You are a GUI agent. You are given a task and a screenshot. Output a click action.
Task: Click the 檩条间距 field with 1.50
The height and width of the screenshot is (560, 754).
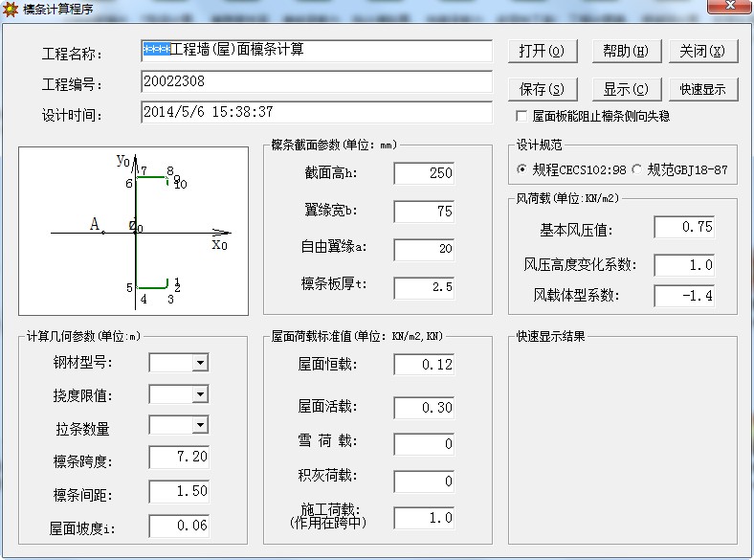179,491
